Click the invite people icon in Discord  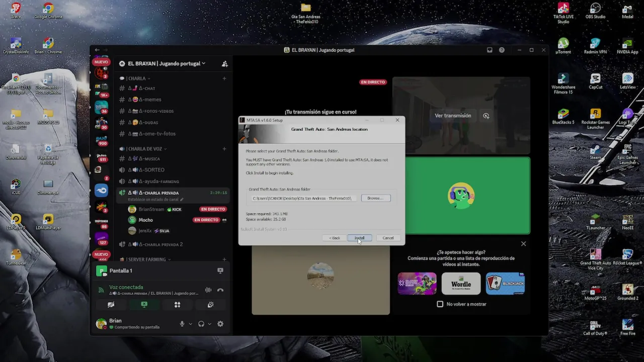coord(224,64)
